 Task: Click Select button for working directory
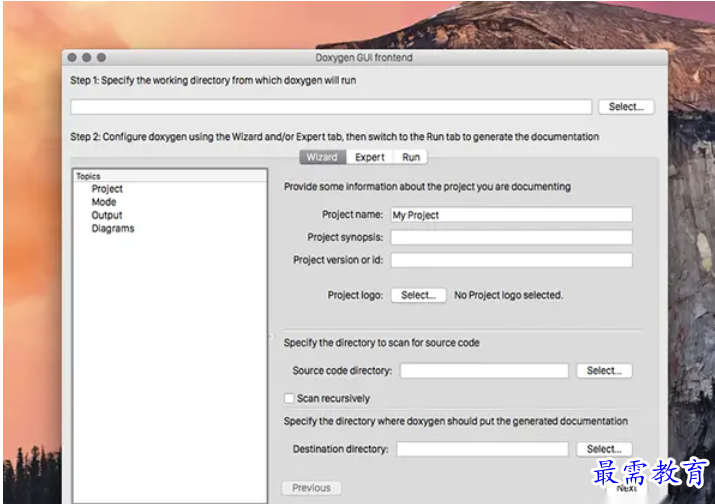pyautogui.click(x=626, y=107)
